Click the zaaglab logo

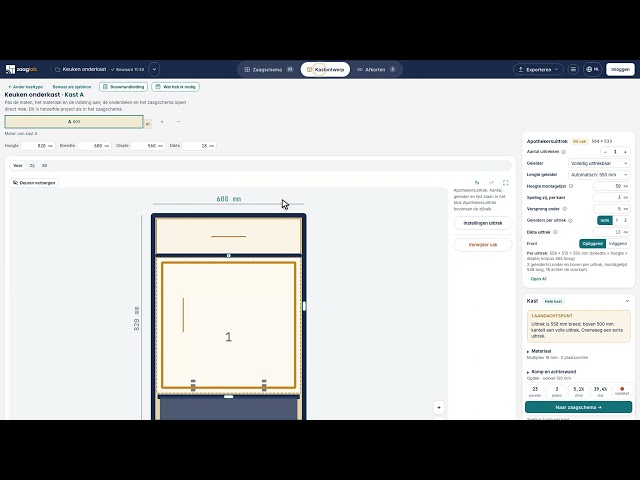(22, 69)
